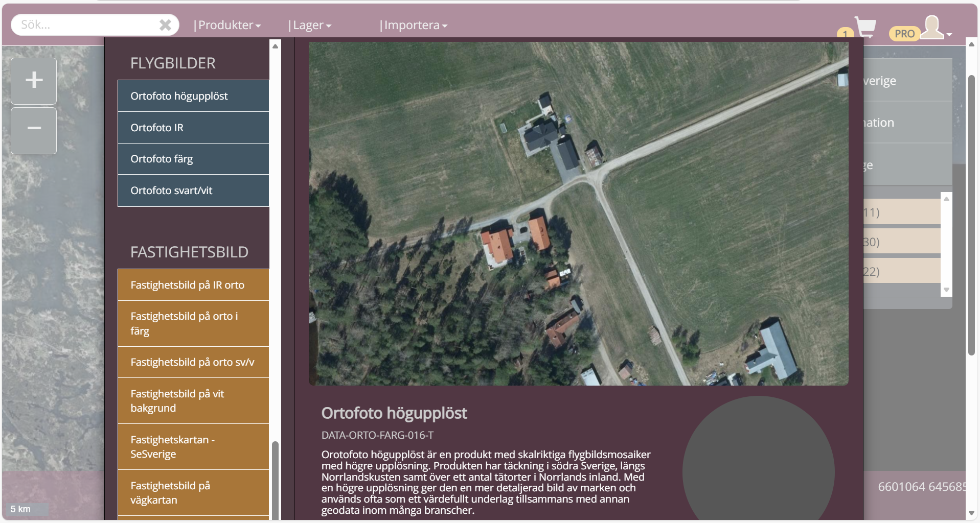Viewport: 980px width, 523px height.
Task: Click the aerial orthophoto preview image
Action: (578, 213)
